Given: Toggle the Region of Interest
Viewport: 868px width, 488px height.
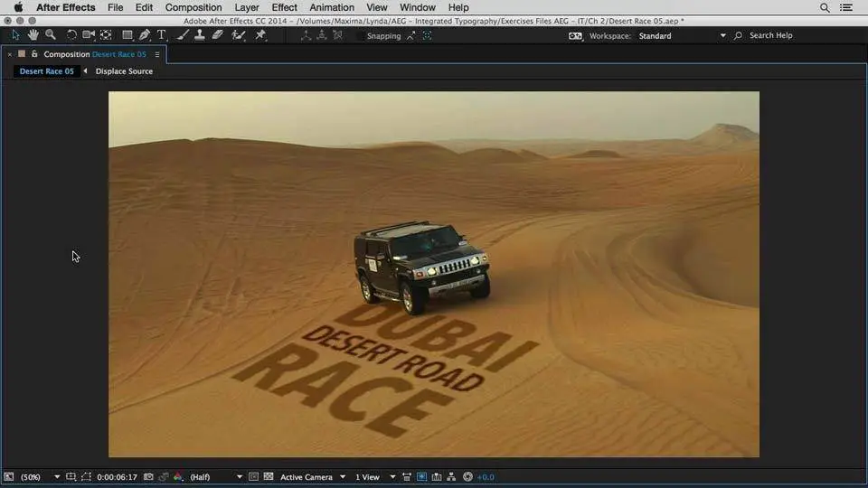Looking at the screenshot, I should pyautogui.click(x=253, y=477).
